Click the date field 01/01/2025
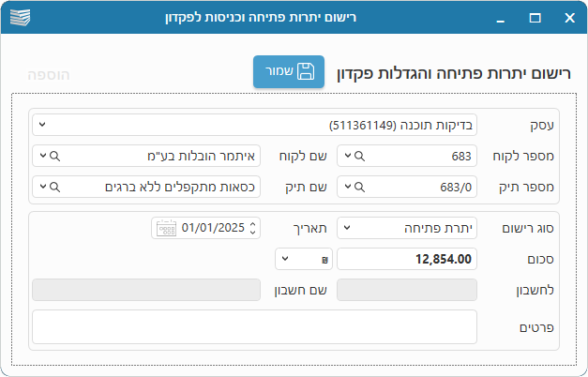 tap(213, 227)
